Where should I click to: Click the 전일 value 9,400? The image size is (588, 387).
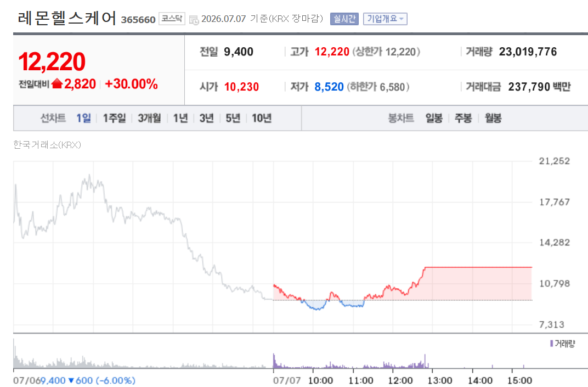(239, 52)
